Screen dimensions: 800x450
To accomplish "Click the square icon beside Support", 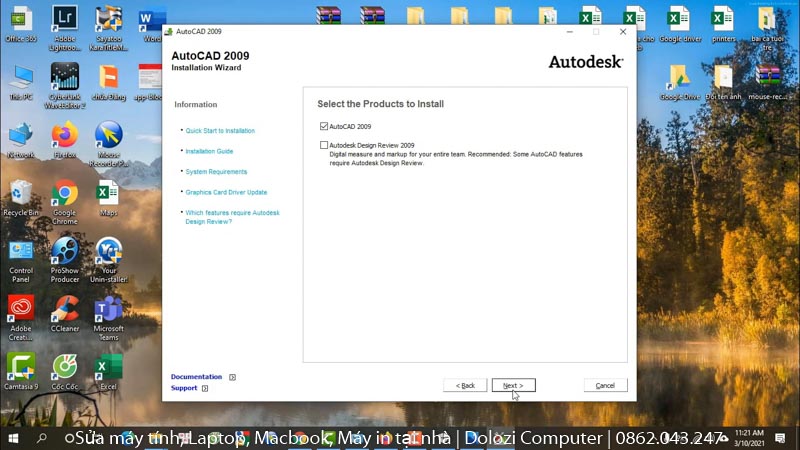I will click(x=205, y=388).
